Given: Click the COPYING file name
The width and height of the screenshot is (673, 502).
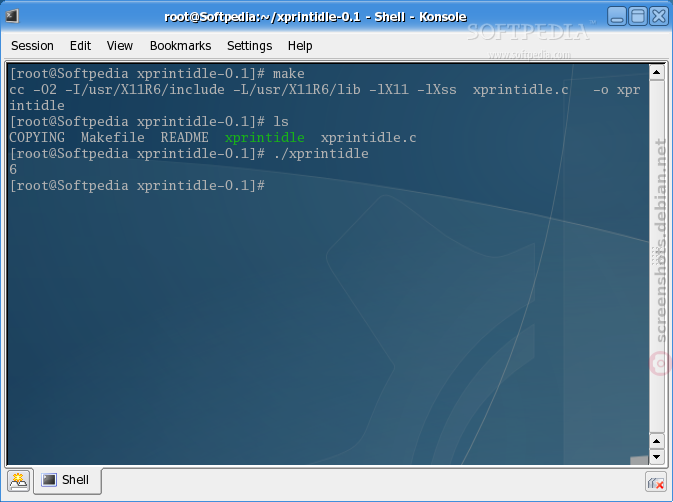Looking at the screenshot, I should click(37, 138).
